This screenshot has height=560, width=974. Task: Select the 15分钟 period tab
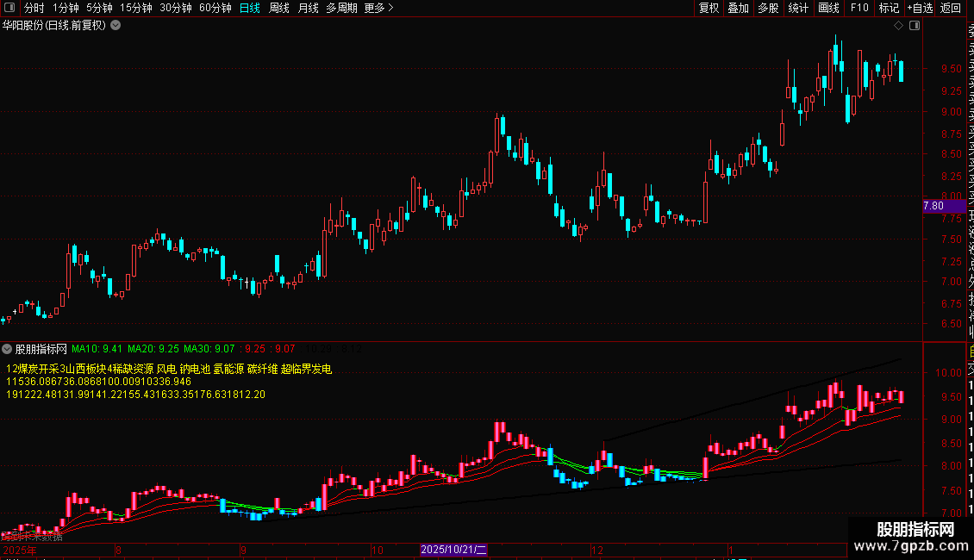click(x=136, y=8)
